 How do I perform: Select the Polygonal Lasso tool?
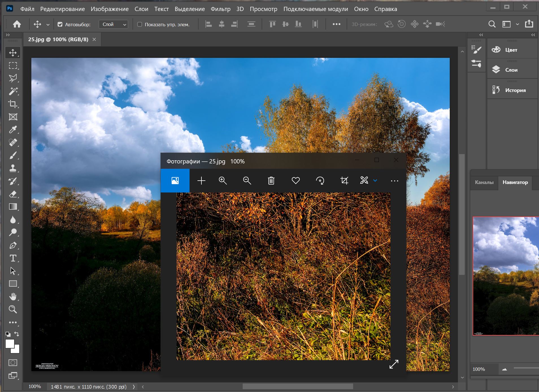click(x=13, y=78)
